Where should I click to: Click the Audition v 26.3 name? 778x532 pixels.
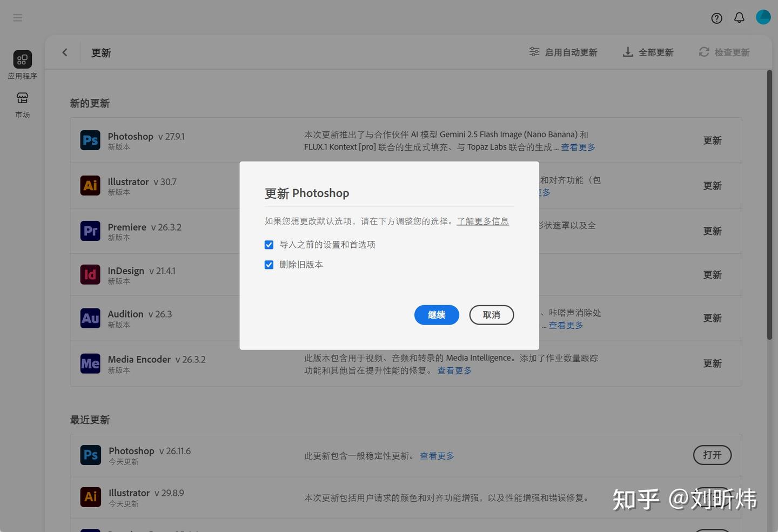tap(140, 314)
